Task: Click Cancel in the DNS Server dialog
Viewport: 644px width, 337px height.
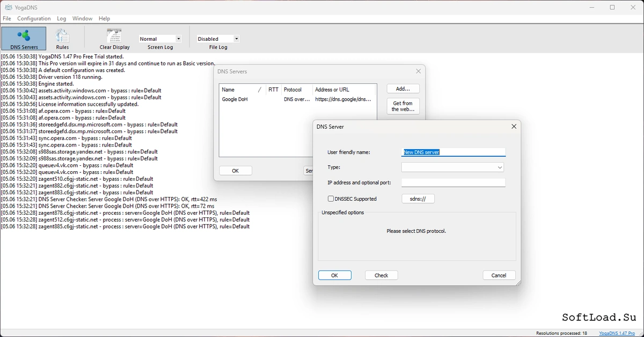Action: click(499, 275)
